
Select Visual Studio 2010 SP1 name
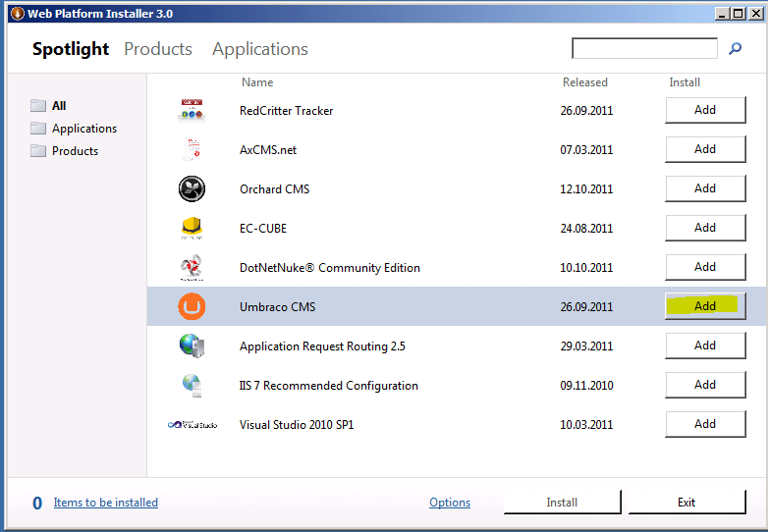coord(297,424)
